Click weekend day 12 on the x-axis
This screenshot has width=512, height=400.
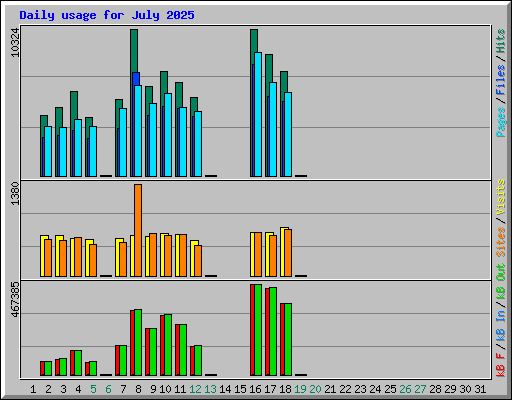(x=195, y=389)
